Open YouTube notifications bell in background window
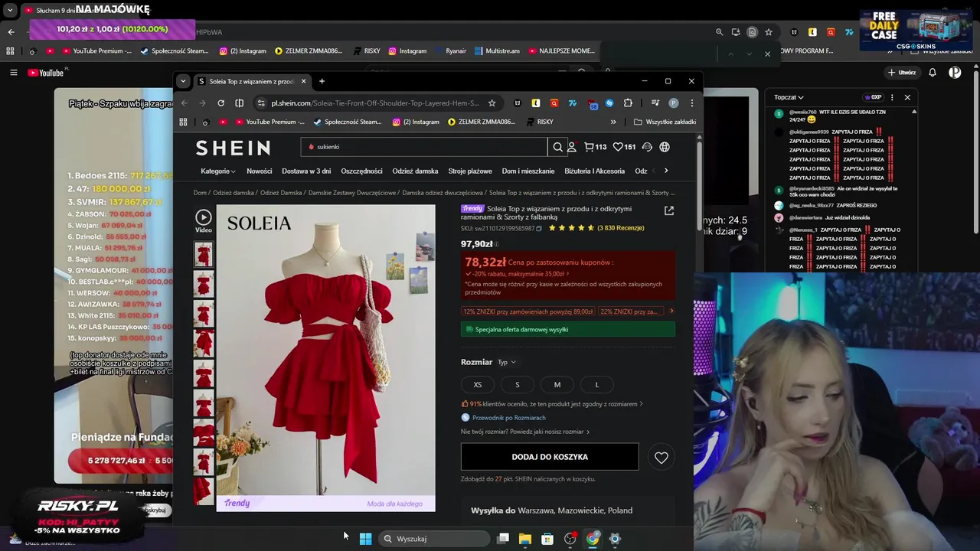This screenshot has height=551, width=980. point(933,73)
